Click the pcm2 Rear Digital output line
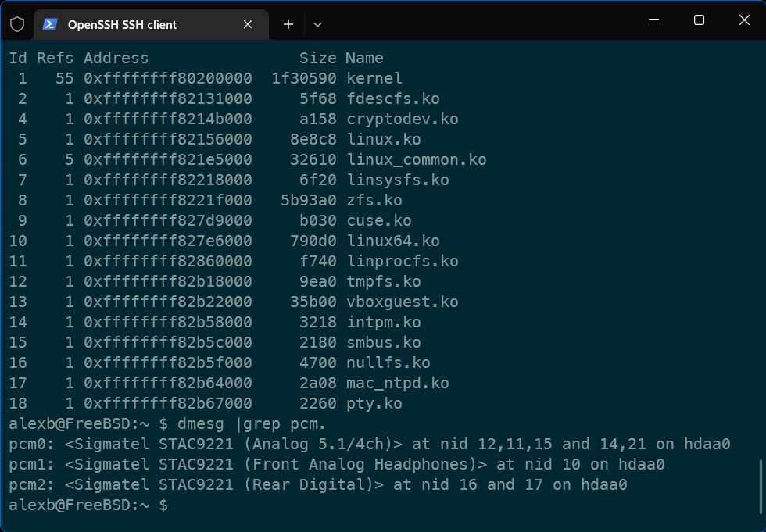The image size is (766, 532). [318, 485]
